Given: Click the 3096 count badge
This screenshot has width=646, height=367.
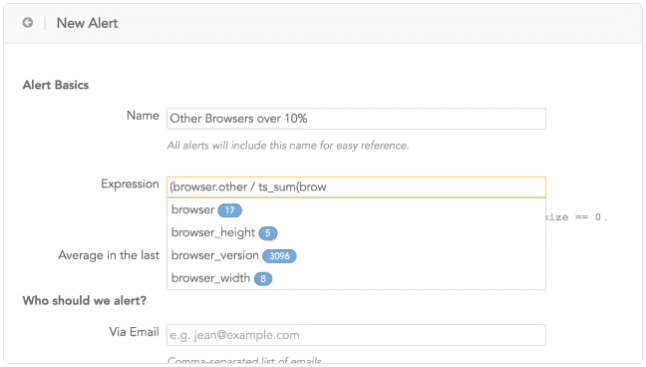Looking at the screenshot, I should click(279, 256).
